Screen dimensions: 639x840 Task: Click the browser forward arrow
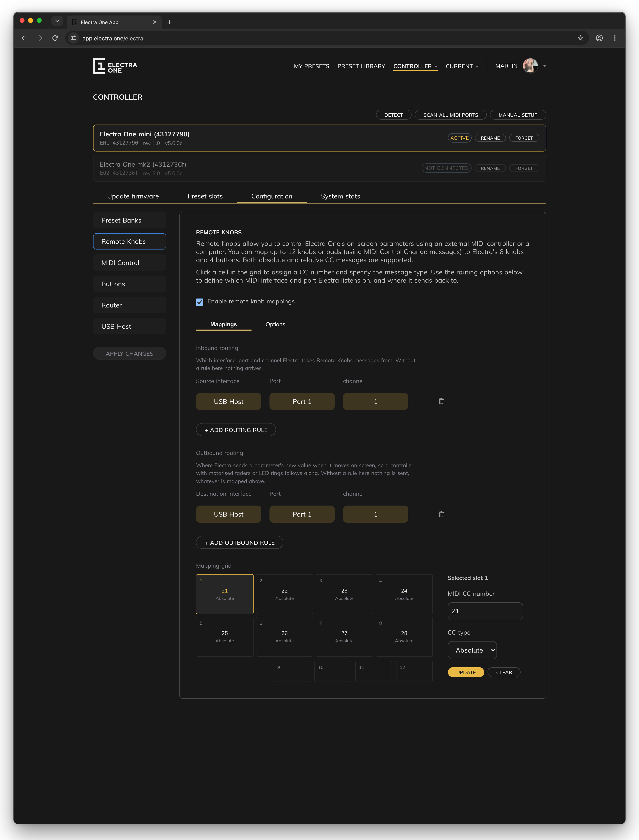click(40, 38)
